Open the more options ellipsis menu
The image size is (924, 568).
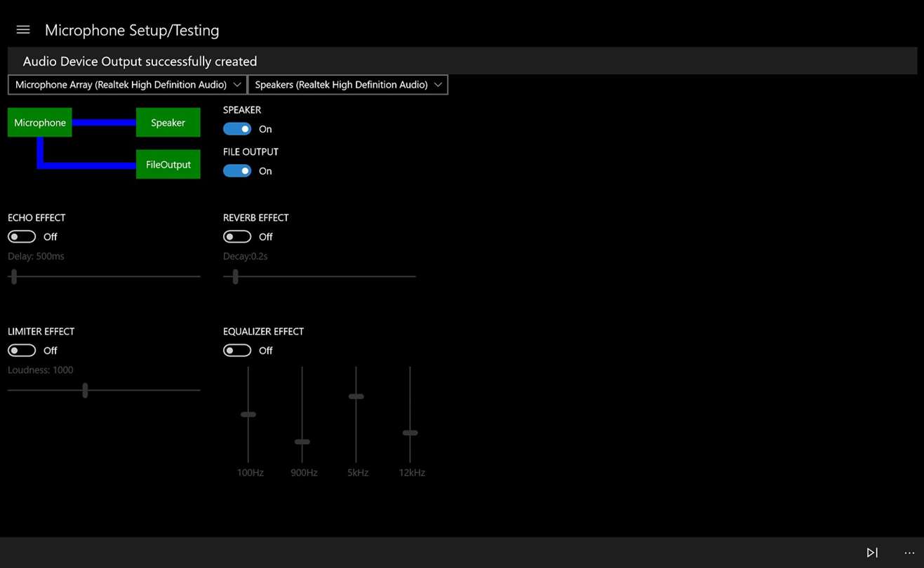tap(909, 553)
